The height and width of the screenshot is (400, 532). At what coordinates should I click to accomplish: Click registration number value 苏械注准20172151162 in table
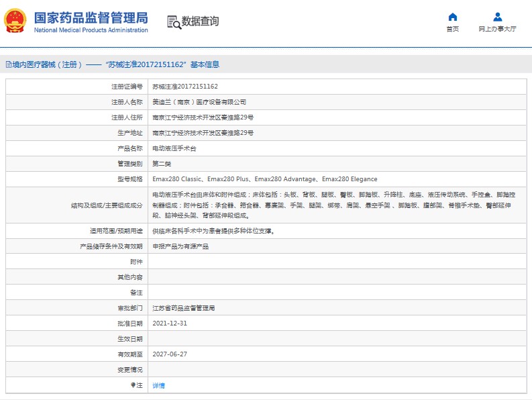click(185, 87)
